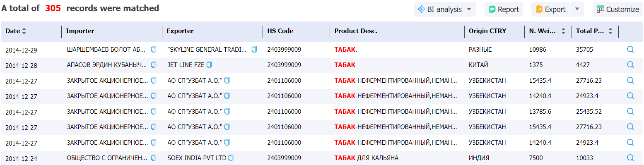This screenshot has width=644, height=165.
Task: Select exporter "SKYLINE GENERAL TRADI...
Action: (x=207, y=50)
